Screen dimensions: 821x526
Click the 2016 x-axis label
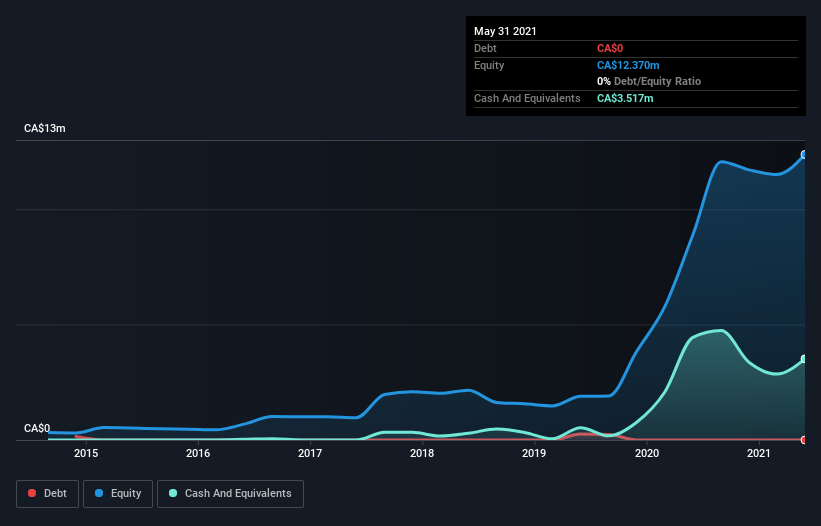(x=198, y=454)
